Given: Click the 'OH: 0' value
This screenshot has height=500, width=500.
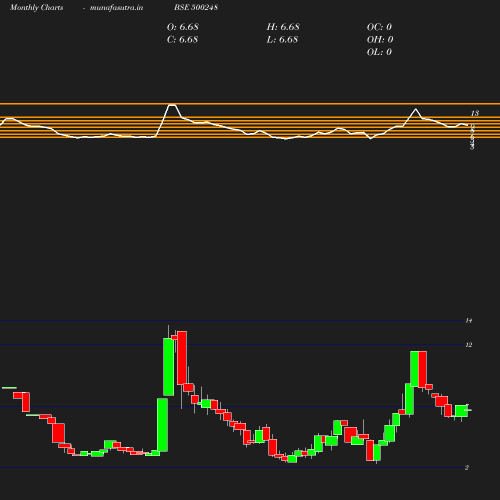Looking at the screenshot, I should [x=380, y=40].
